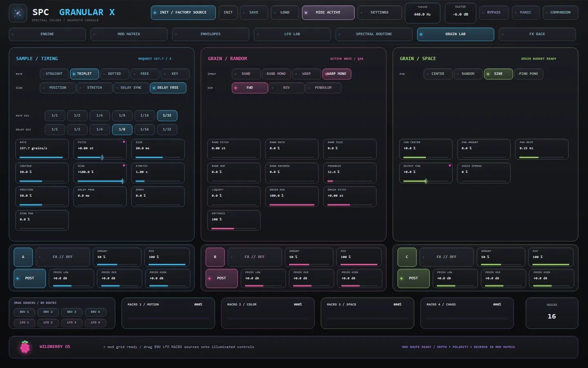Click the LFO 4 drag source chip

[x=96, y=323]
